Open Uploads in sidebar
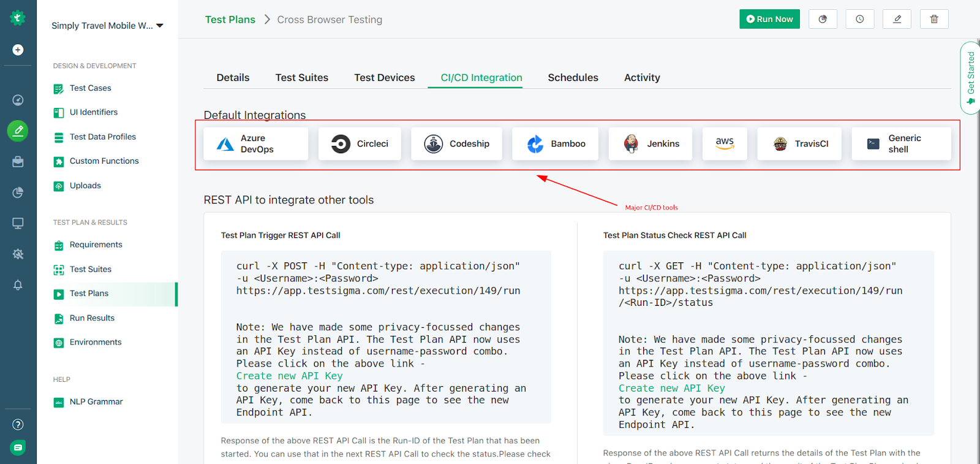980x464 pixels. 85,186
